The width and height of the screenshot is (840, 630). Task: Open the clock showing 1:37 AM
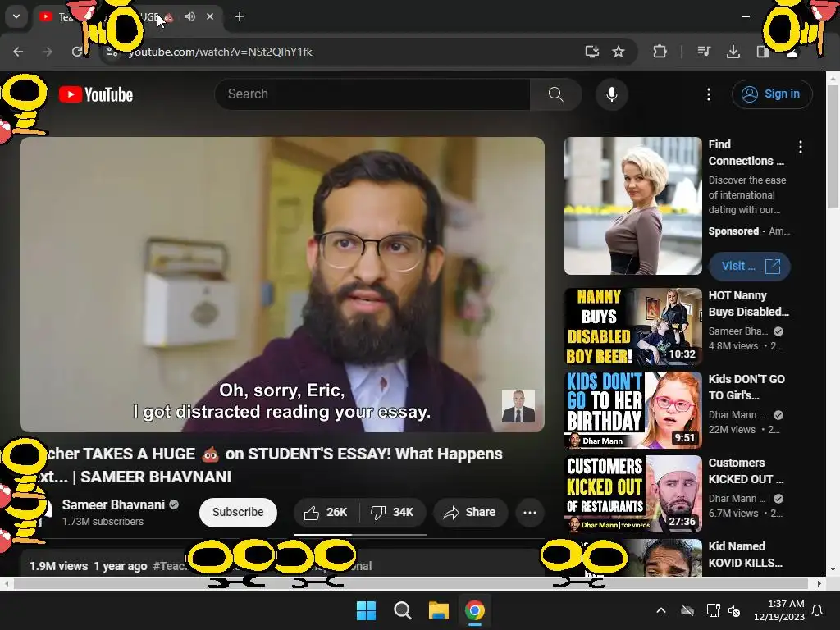(x=779, y=610)
